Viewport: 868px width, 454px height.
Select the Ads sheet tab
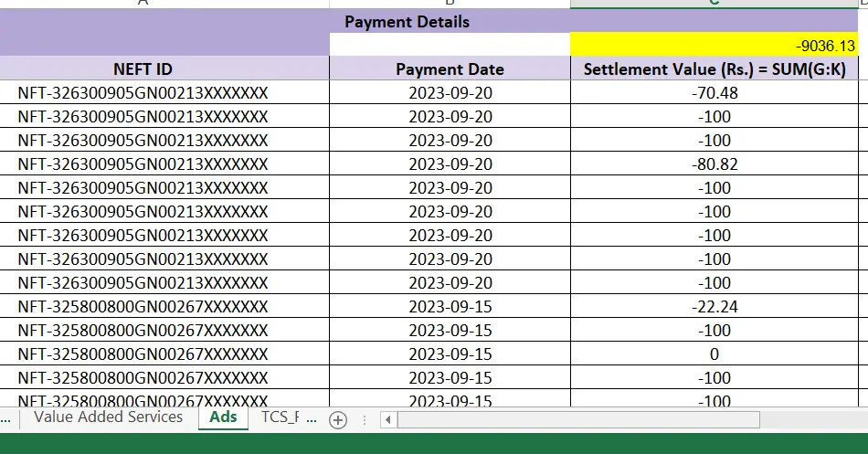coord(223,417)
